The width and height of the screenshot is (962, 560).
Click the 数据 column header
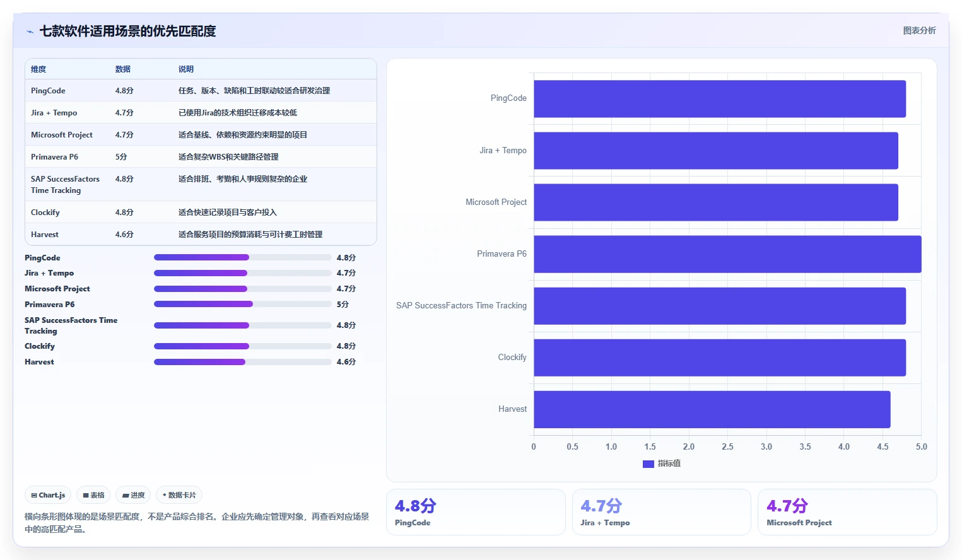point(122,69)
